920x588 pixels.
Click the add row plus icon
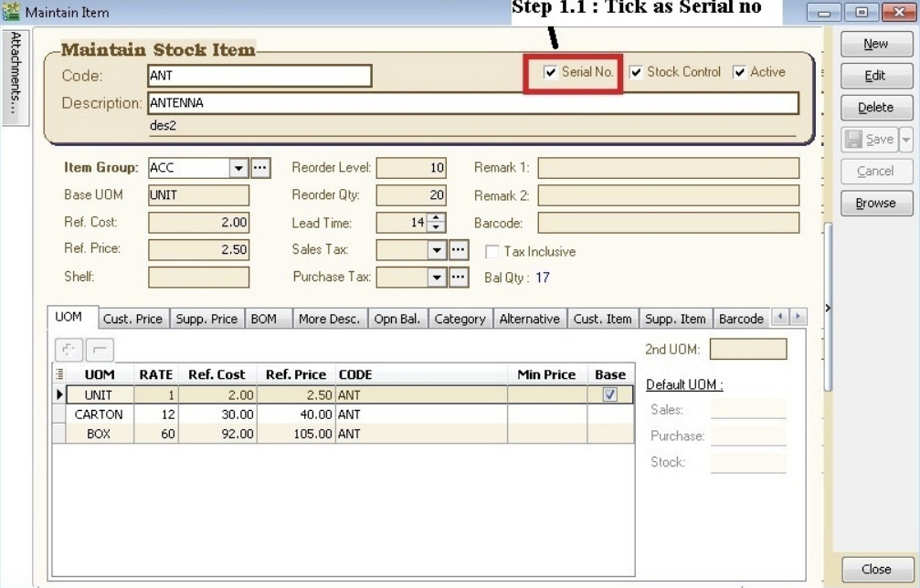point(69,349)
